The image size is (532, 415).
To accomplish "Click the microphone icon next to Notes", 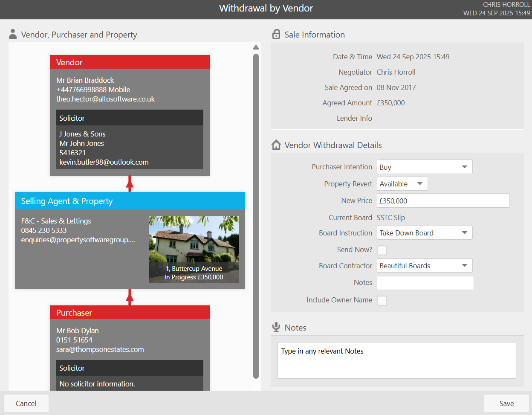I will click(276, 327).
